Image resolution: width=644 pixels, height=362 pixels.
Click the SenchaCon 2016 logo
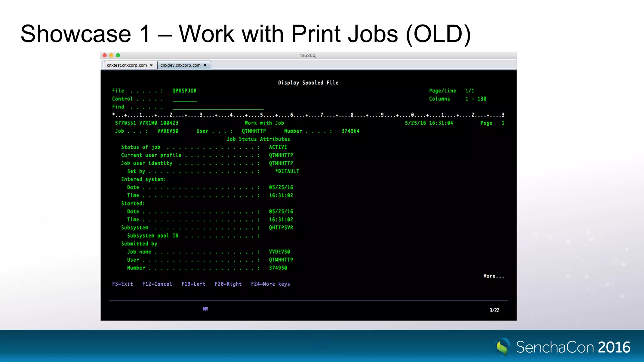click(563, 347)
